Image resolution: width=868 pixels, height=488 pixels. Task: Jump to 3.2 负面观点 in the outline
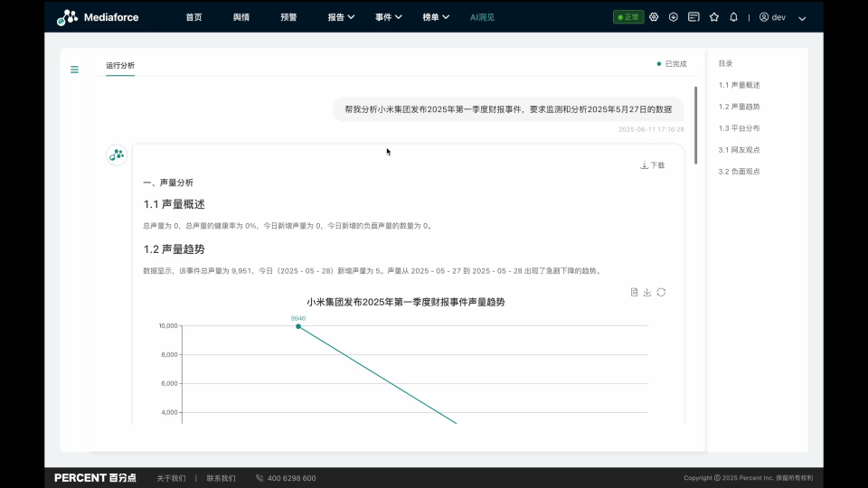pos(739,172)
